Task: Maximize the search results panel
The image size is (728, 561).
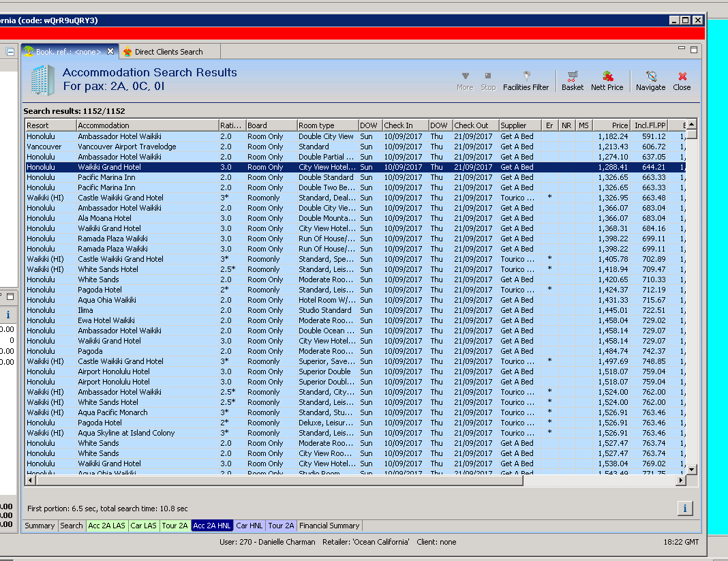Action: 694,50
